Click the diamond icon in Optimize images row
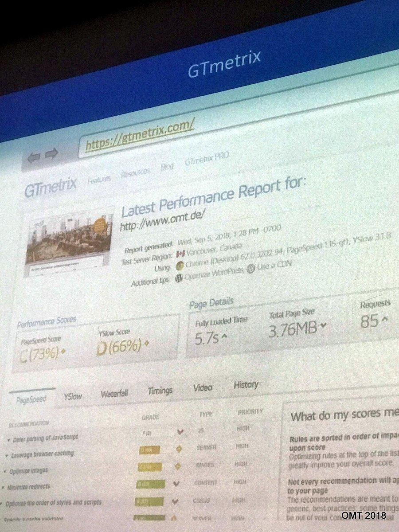Image resolution: width=399 pixels, height=532 pixels. 178,466
